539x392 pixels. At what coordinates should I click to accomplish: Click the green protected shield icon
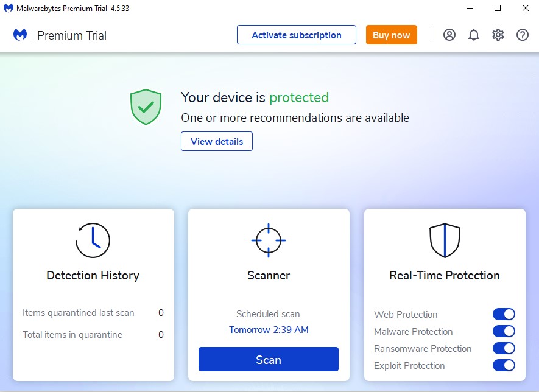(146, 107)
